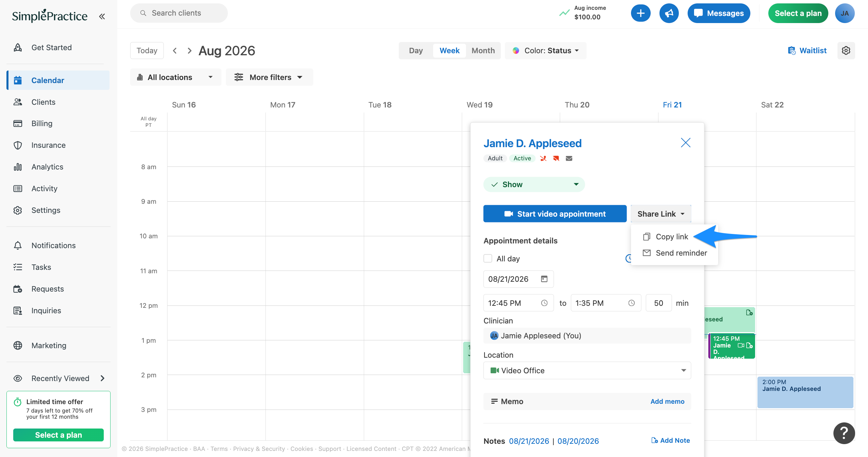Expand More filters dropdown
Viewport: 868px width, 457px height.
click(x=269, y=77)
